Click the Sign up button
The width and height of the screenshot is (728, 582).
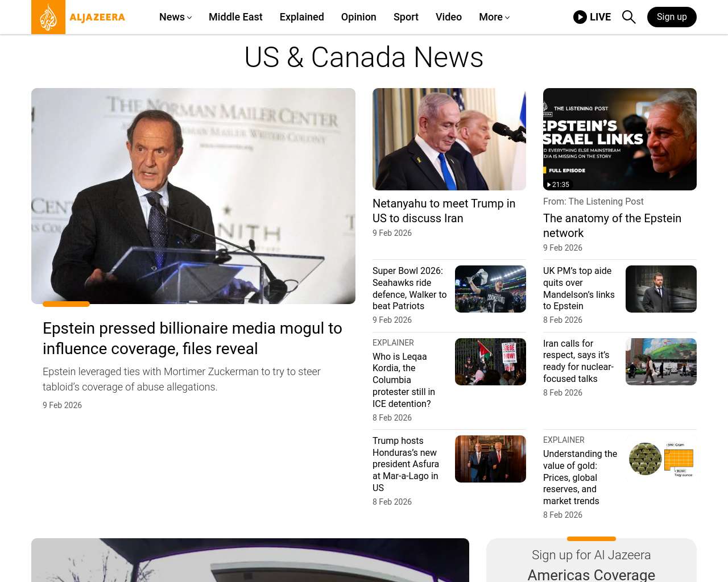click(672, 17)
